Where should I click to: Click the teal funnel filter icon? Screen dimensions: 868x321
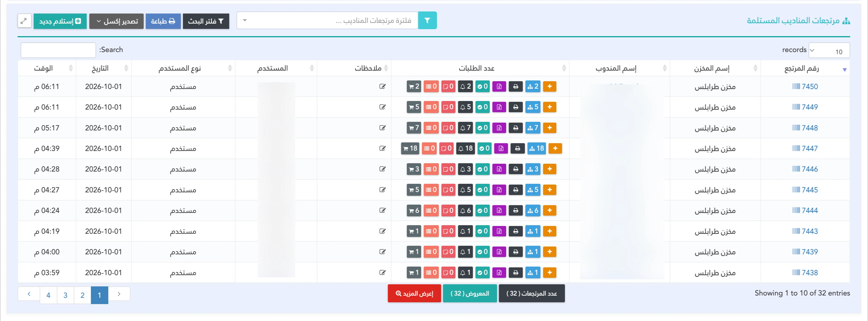click(x=427, y=21)
